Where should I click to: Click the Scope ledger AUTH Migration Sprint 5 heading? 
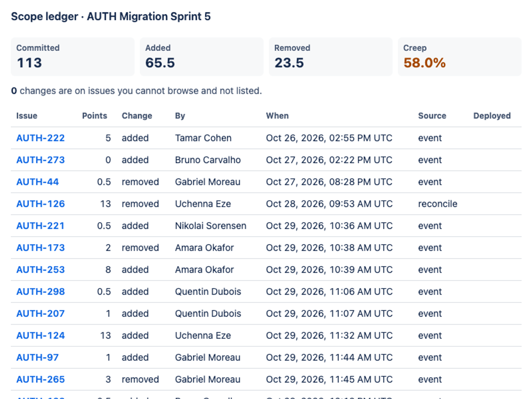(111, 17)
